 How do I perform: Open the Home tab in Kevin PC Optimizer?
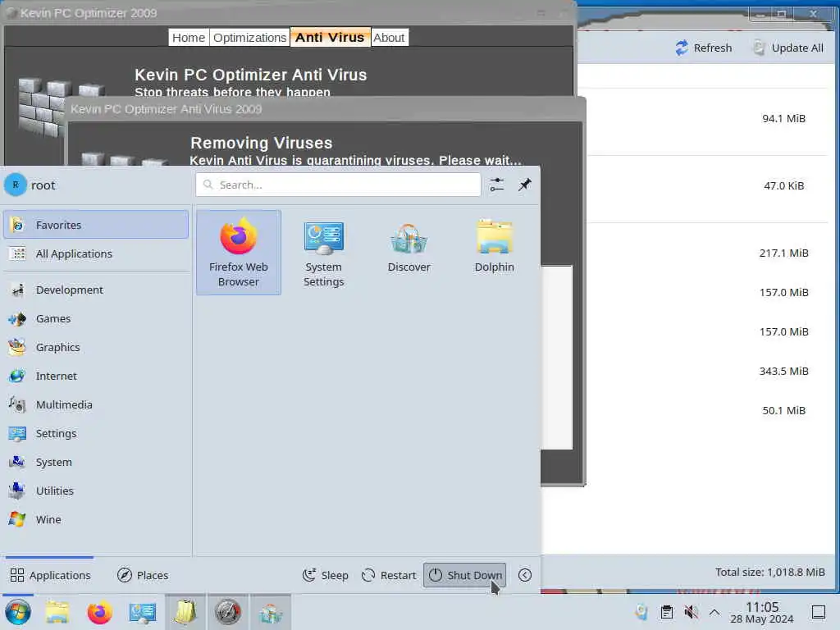189,38
